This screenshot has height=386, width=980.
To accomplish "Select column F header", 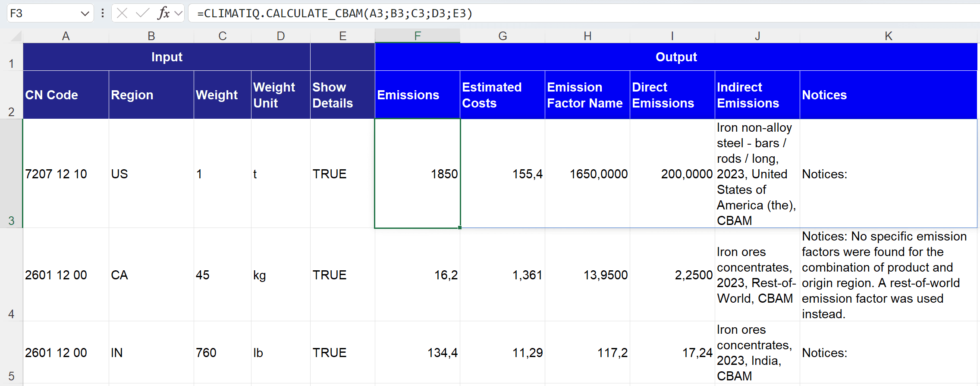I will pyautogui.click(x=417, y=36).
